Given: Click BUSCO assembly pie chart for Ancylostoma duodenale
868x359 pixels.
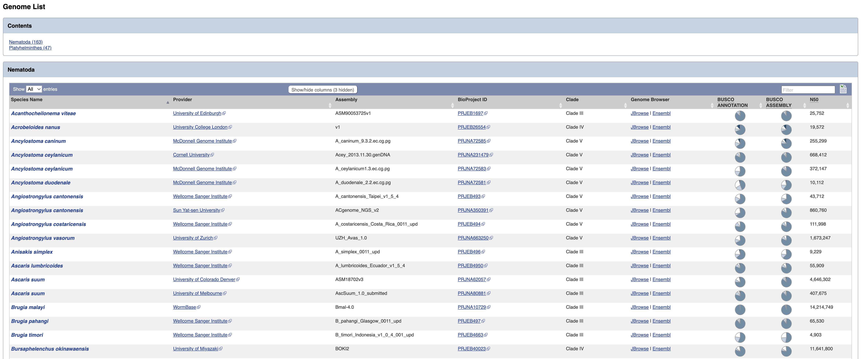Looking at the screenshot, I should click(x=786, y=185).
